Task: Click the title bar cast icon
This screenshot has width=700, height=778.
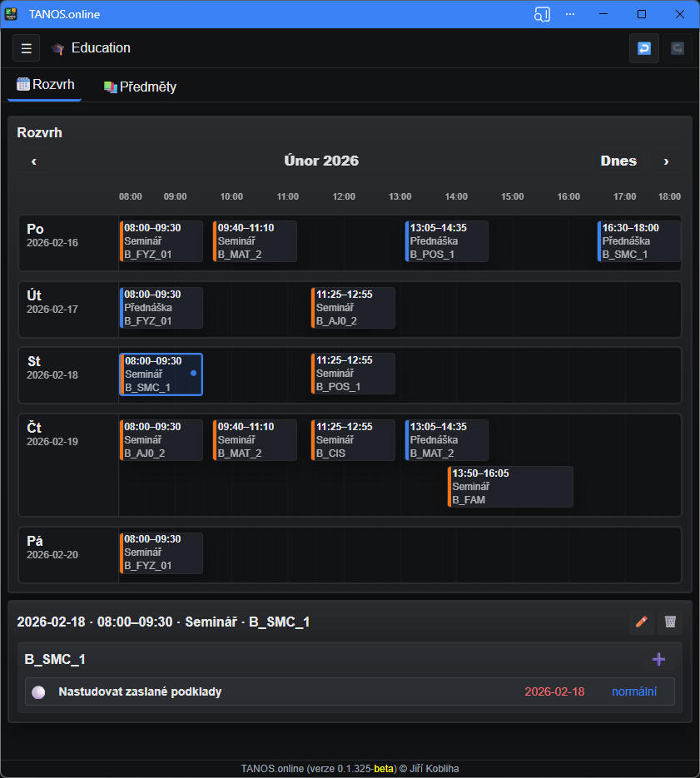Action: coord(542,14)
